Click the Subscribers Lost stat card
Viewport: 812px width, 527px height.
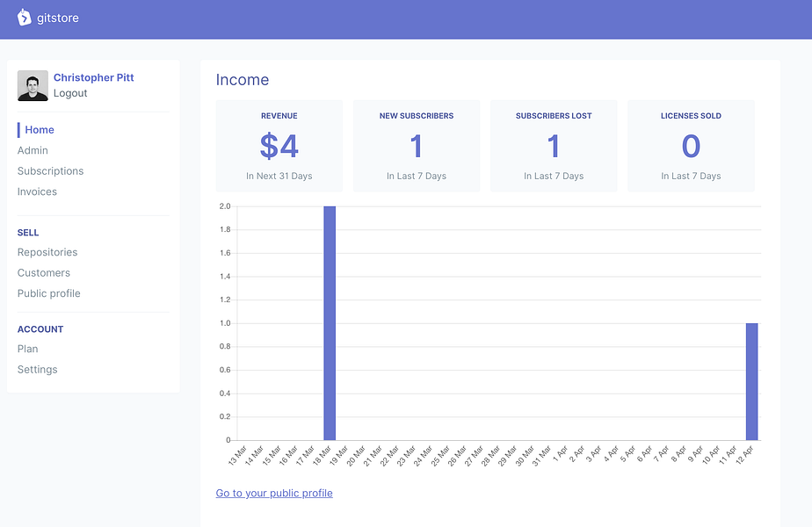pos(554,146)
